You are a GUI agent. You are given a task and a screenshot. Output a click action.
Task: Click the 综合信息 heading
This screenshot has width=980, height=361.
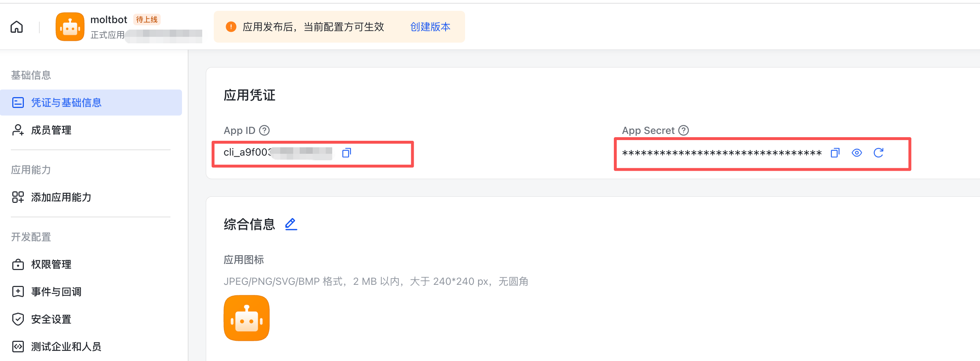click(x=250, y=224)
